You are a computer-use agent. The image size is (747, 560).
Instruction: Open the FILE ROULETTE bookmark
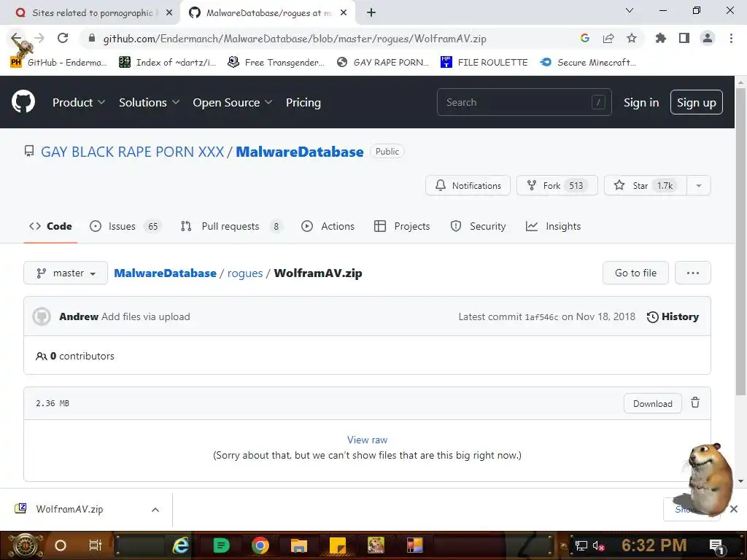(x=484, y=62)
